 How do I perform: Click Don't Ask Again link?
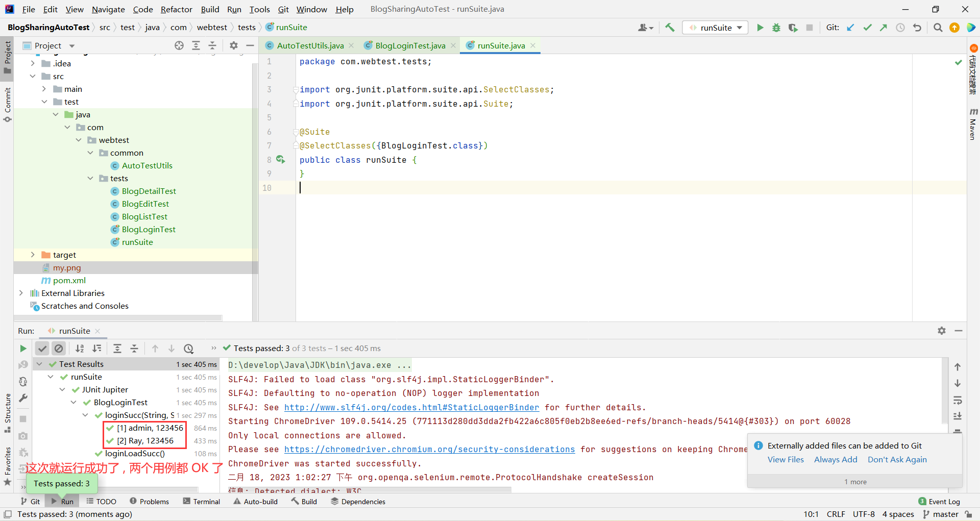tap(897, 459)
